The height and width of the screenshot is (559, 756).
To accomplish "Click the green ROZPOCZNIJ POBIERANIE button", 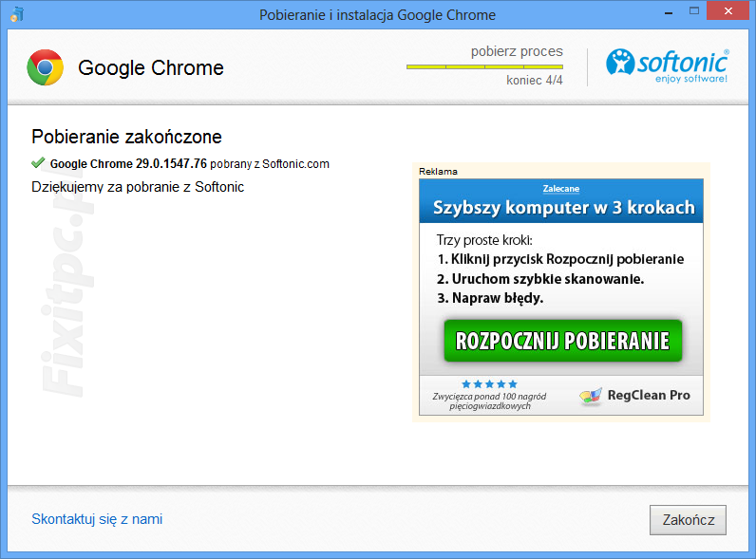I will click(562, 340).
